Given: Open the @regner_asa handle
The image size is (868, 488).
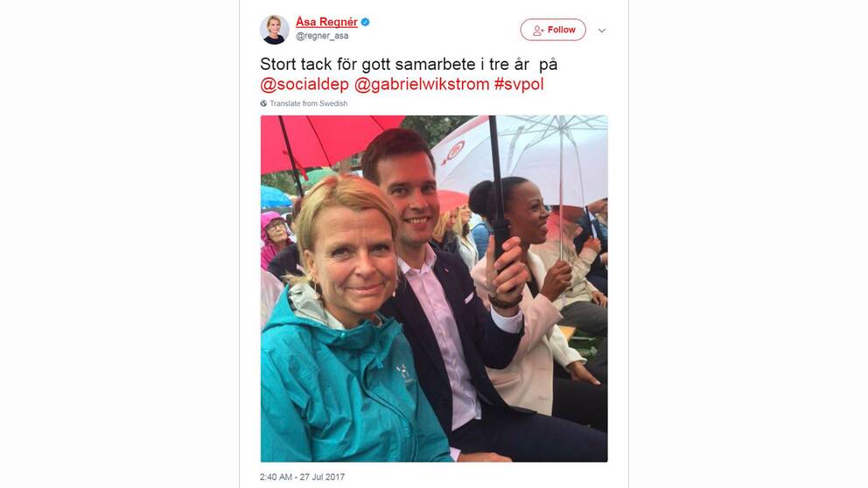Looking at the screenshot, I should coord(322,36).
